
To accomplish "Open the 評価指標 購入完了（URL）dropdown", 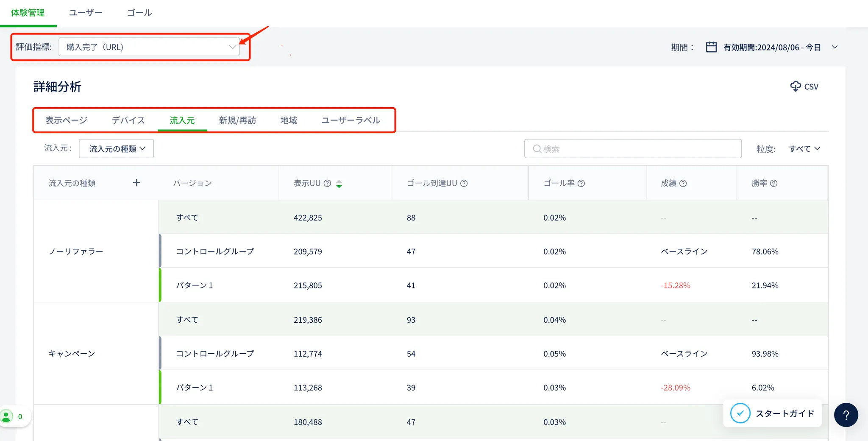I will pos(149,47).
